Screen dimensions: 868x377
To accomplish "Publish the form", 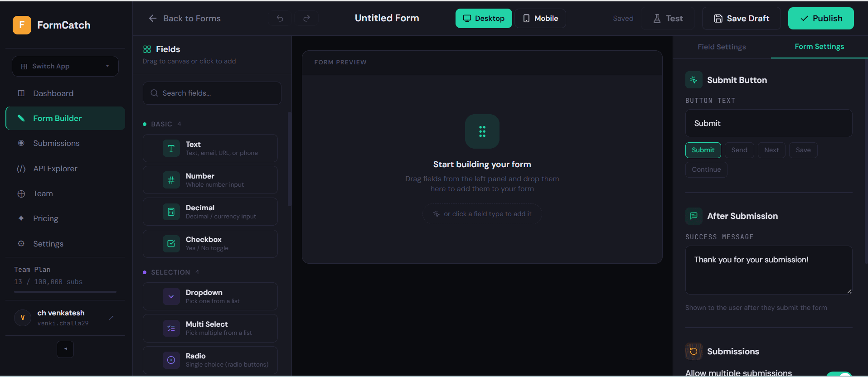I will click(x=821, y=19).
